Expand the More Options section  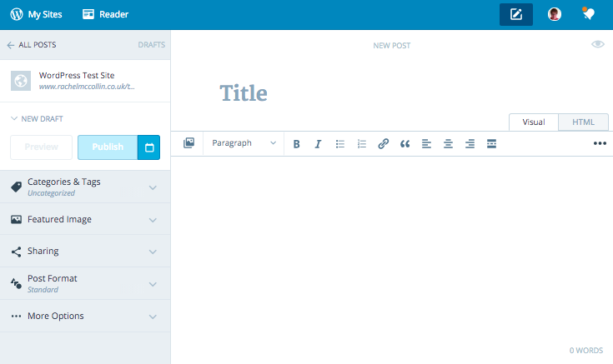(x=85, y=316)
